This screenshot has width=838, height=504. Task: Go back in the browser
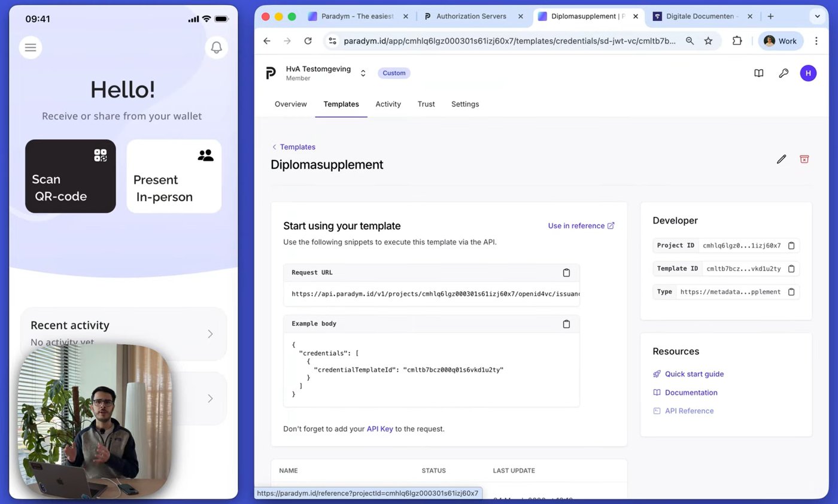tap(267, 41)
